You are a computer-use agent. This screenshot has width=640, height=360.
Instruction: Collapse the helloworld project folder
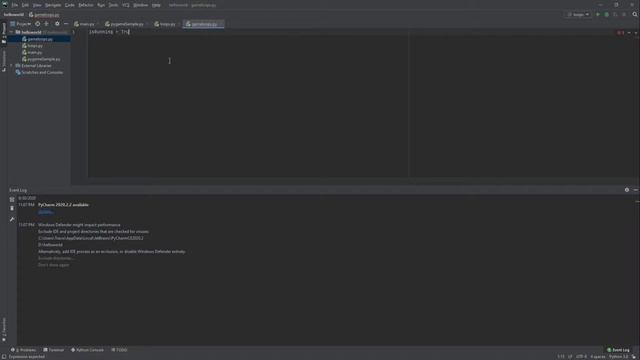click(11, 32)
